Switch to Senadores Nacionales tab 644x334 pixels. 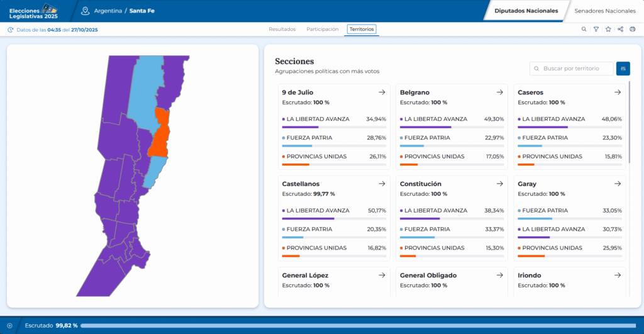click(605, 11)
